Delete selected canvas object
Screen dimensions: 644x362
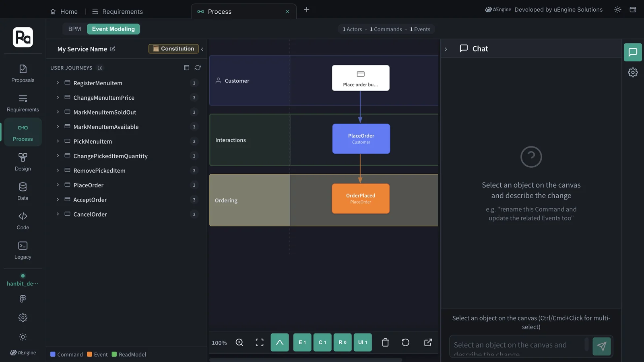[385, 342]
